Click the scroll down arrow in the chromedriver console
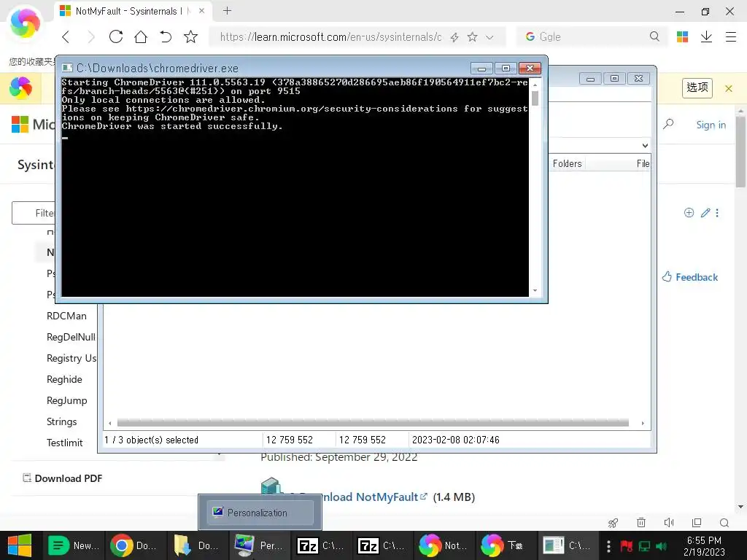Screen dimensions: 747x560 535,290
